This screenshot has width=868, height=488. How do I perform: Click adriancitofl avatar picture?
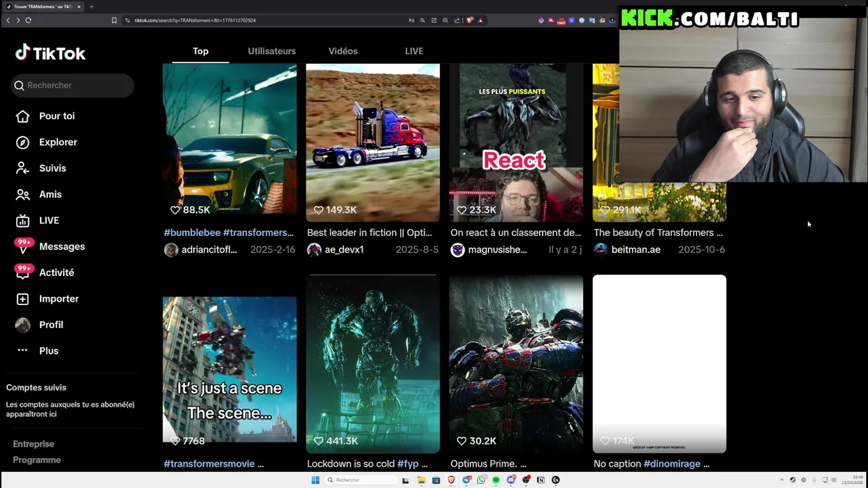point(171,249)
